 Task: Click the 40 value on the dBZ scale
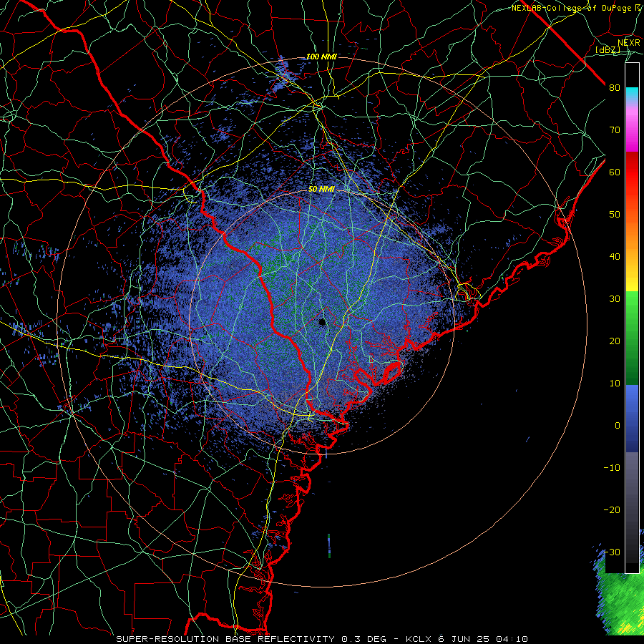coord(615,257)
